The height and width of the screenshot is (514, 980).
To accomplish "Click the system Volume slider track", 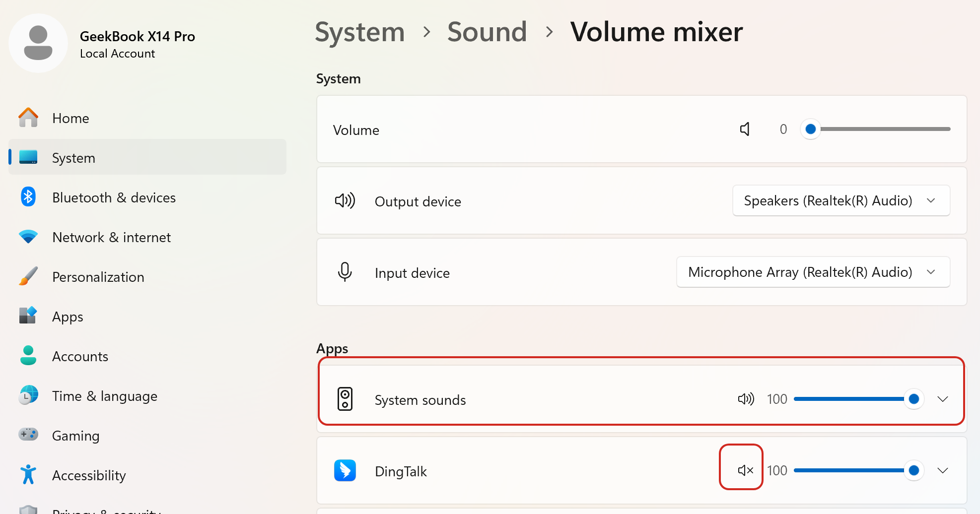I will tap(884, 129).
